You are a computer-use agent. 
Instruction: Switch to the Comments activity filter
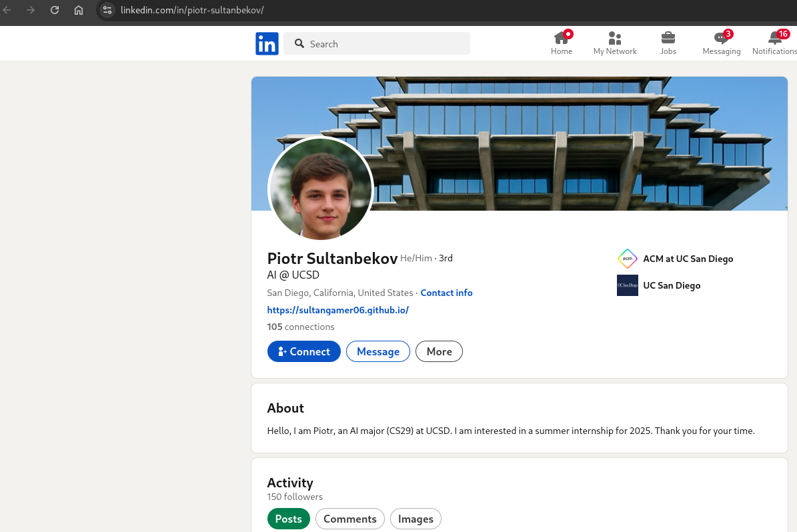click(350, 519)
